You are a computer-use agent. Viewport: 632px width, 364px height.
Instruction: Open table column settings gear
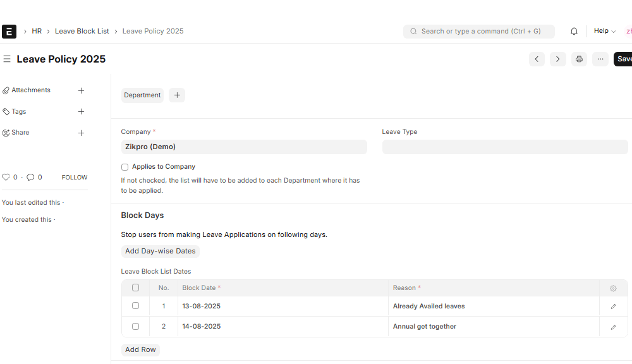[x=613, y=288]
